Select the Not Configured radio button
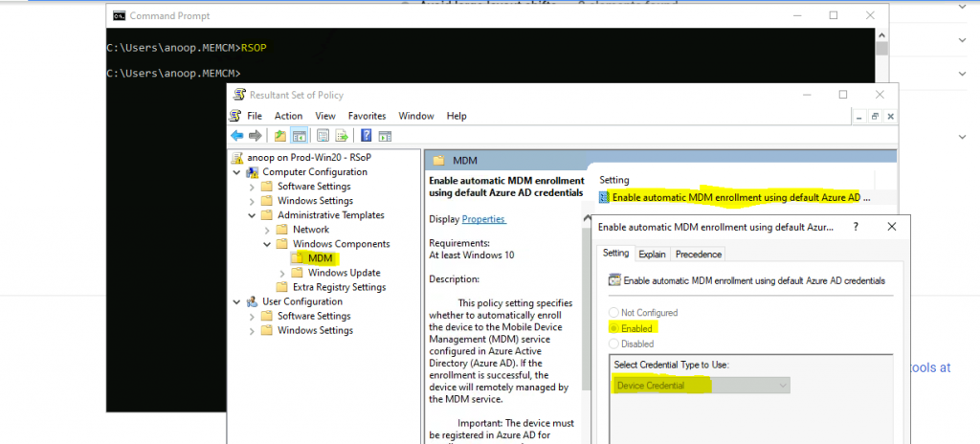980x444 pixels. coord(613,312)
